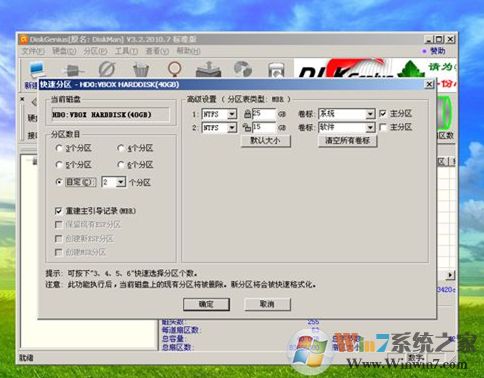Image resolution: width=484 pixels, height=378 pixels.
Task: Click partition 1 size field showing 25
Action: [x=264, y=114]
